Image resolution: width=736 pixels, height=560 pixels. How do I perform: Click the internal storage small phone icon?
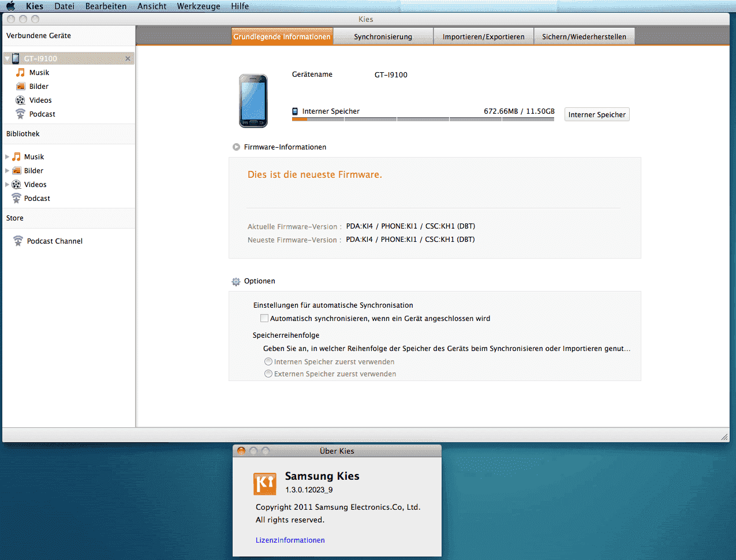(x=295, y=111)
